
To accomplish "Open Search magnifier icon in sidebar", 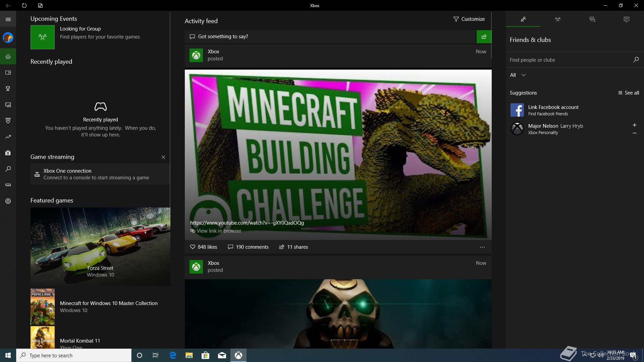I will [8, 169].
